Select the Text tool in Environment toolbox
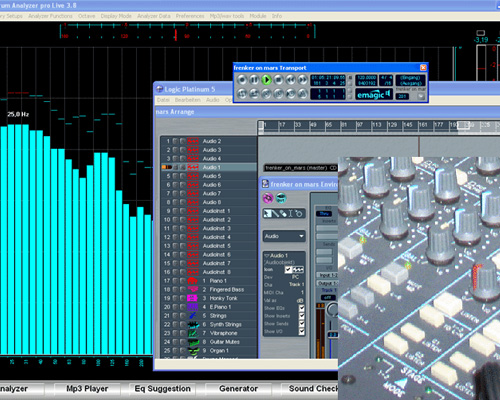500x400 pixels. [x=290, y=213]
